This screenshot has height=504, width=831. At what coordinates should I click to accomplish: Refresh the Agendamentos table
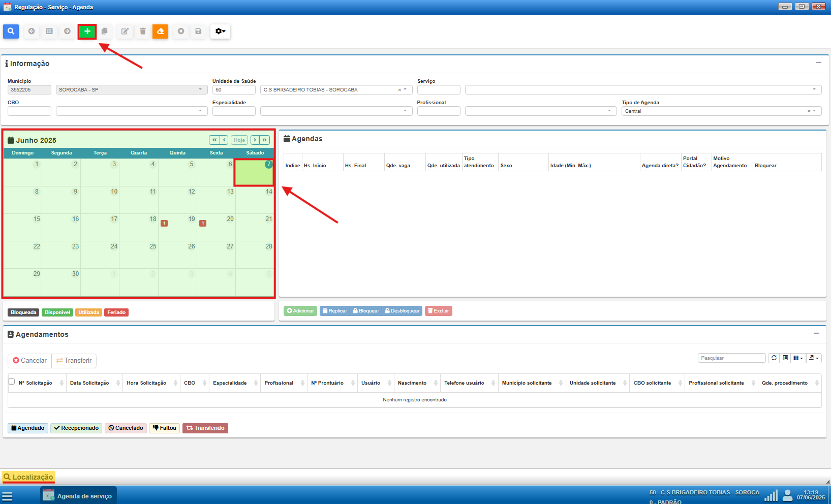[774, 358]
